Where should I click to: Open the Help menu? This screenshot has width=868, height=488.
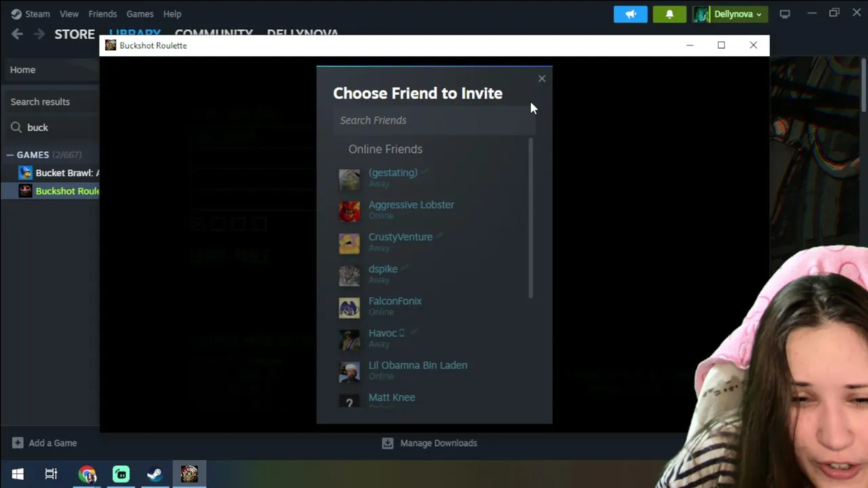(172, 14)
